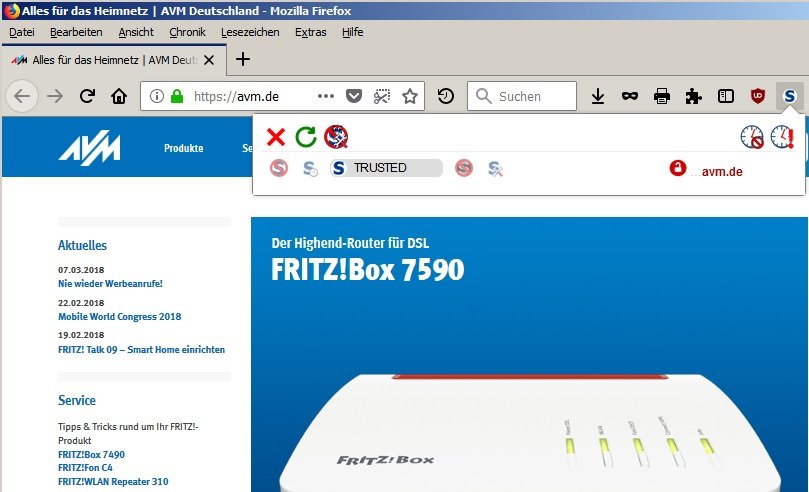Close the AVM Deutschland tab
Viewport: 809px width, 492px height.
209,60
